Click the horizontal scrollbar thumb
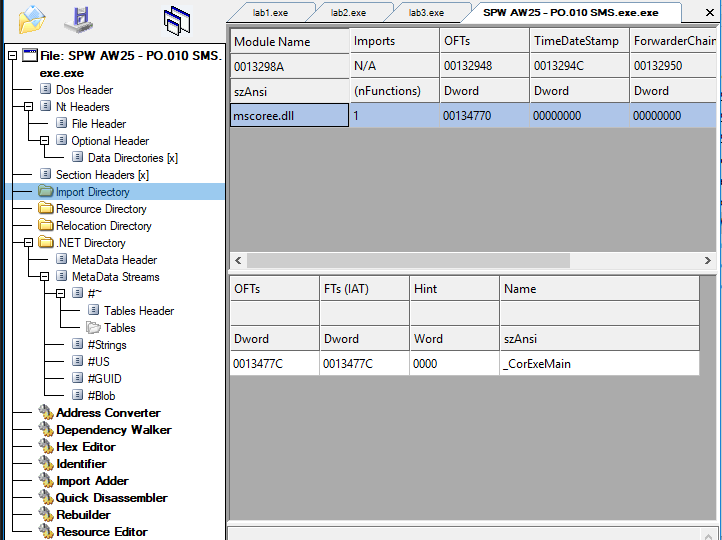 point(408,261)
